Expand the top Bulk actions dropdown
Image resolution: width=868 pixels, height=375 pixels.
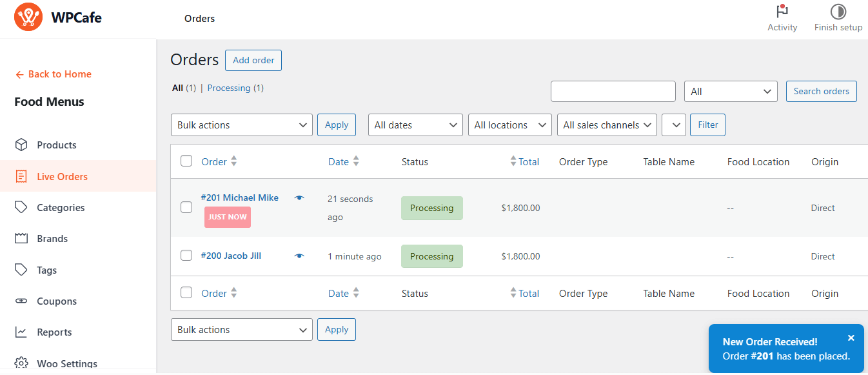point(241,125)
